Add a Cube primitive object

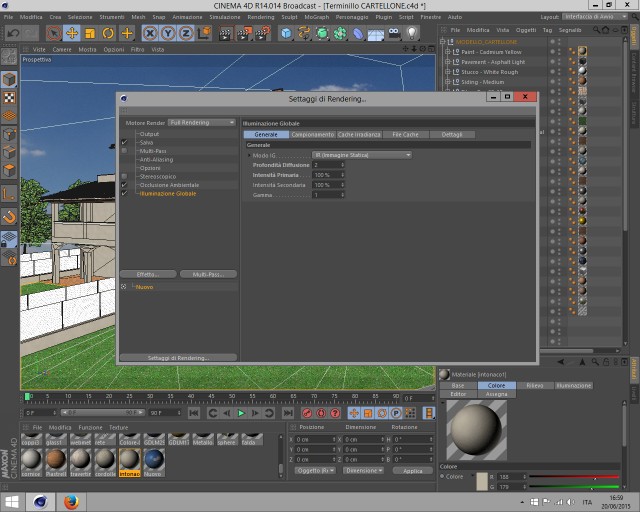[287, 33]
